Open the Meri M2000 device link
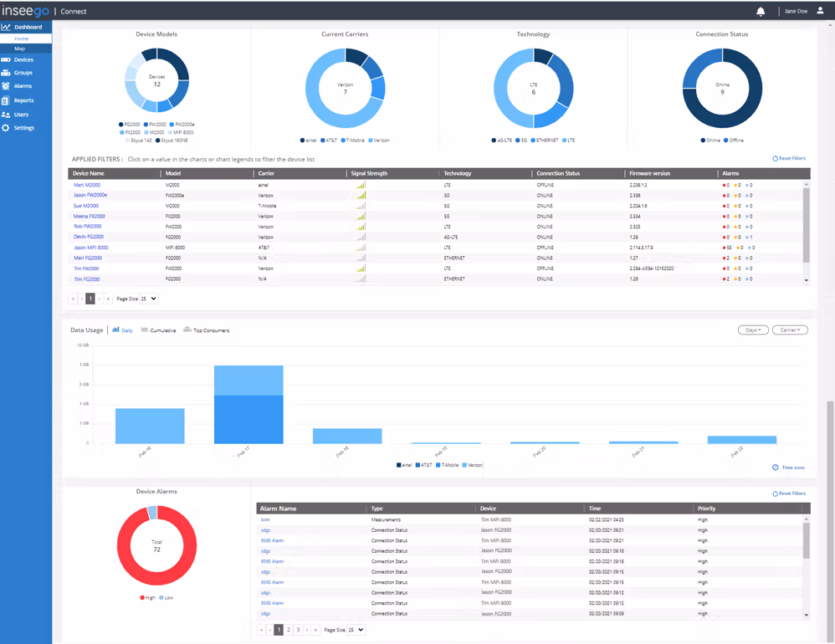This screenshot has width=835, height=644. (87, 185)
